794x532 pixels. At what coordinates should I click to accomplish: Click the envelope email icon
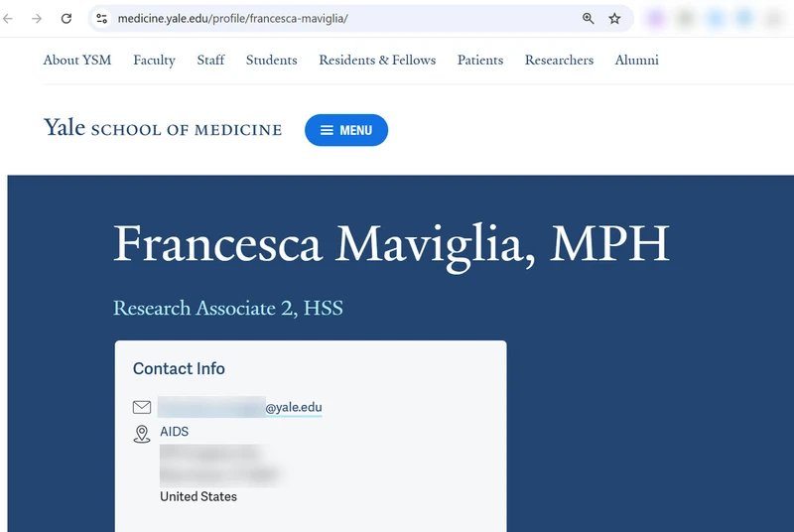point(142,407)
